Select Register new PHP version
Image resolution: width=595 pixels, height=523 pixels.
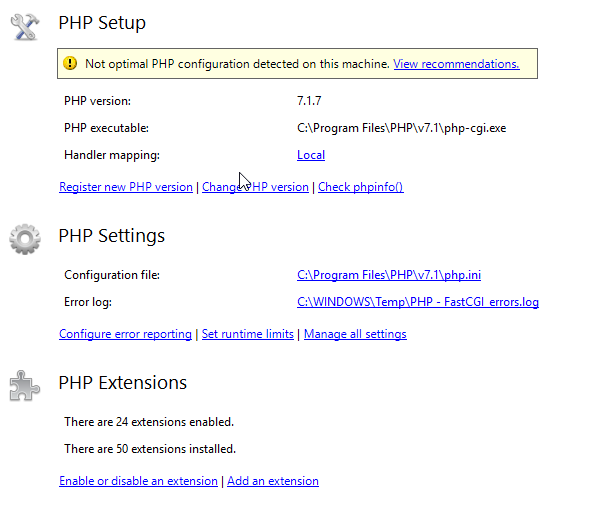[x=126, y=187]
